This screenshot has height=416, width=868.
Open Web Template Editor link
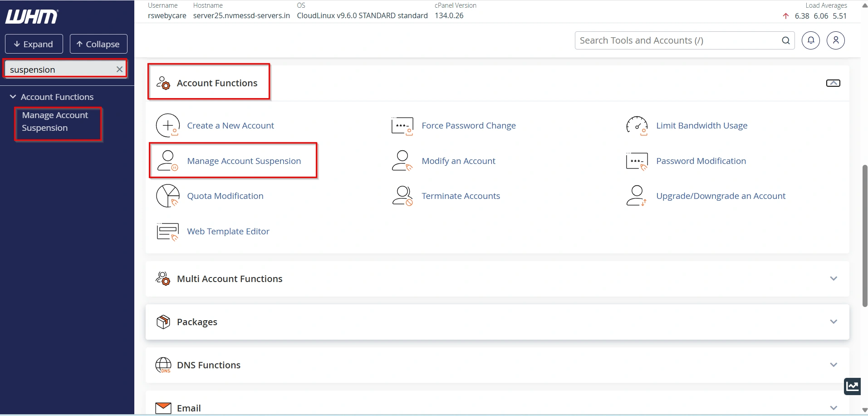[228, 232]
